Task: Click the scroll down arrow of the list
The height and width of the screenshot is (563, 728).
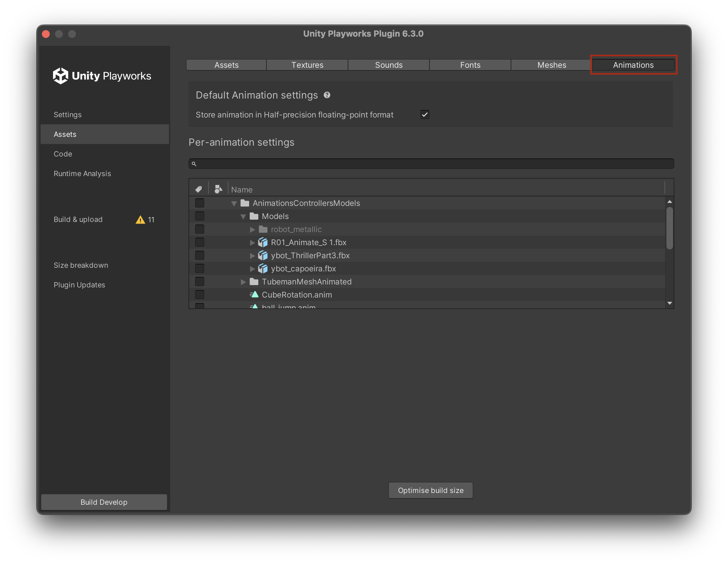Action: [x=670, y=303]
